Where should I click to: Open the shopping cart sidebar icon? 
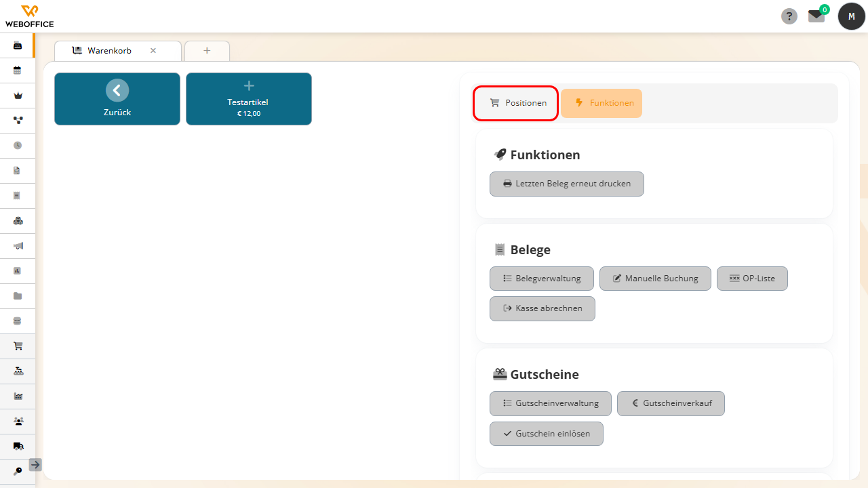18,346
